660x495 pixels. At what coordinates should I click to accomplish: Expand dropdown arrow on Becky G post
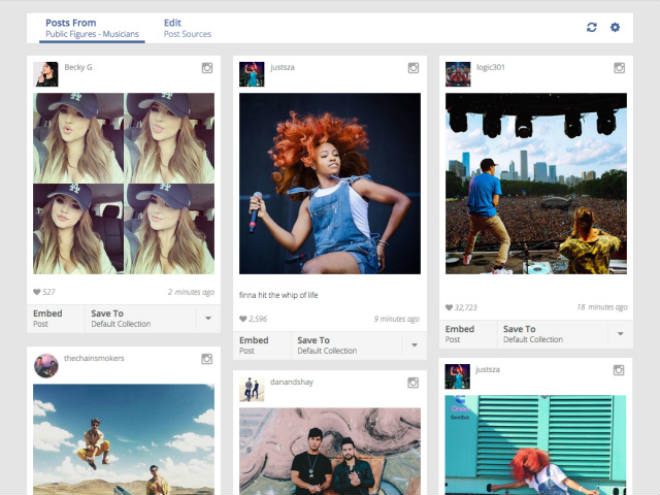tap(208, 319)
